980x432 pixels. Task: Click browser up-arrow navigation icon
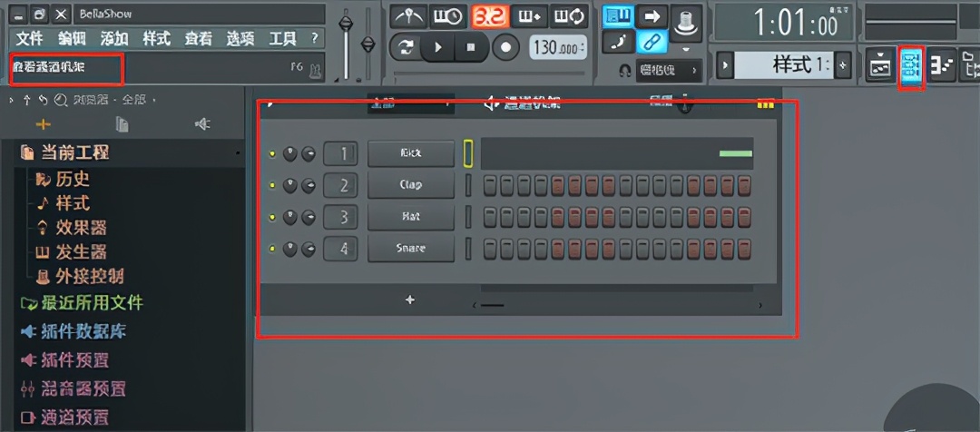[26, 100]
